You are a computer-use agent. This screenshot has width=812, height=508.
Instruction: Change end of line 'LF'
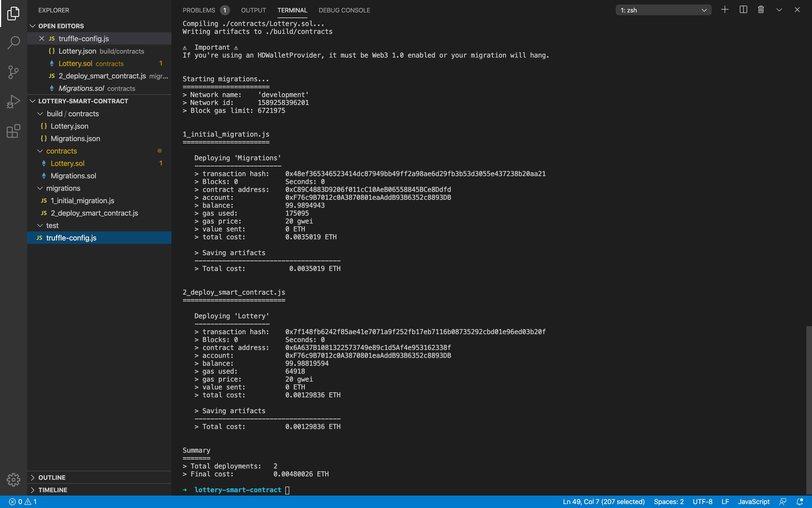point(725,502)
